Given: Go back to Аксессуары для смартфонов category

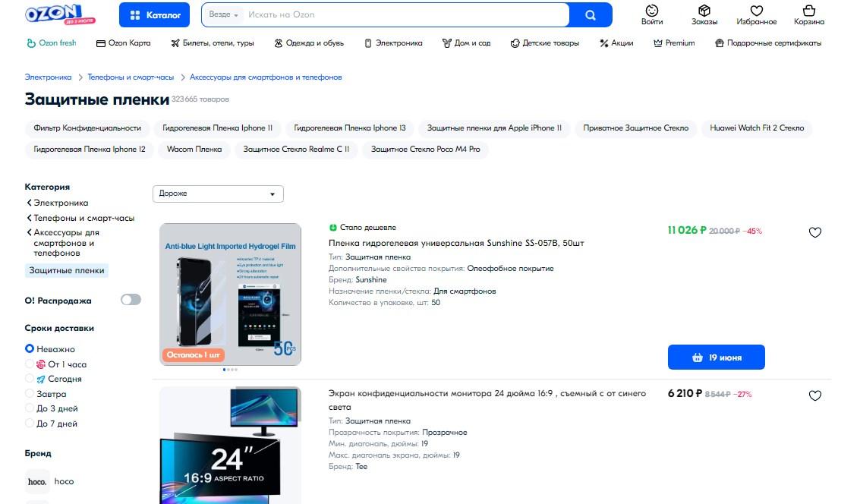Looking at the screenshot, I should coord(64,242).
